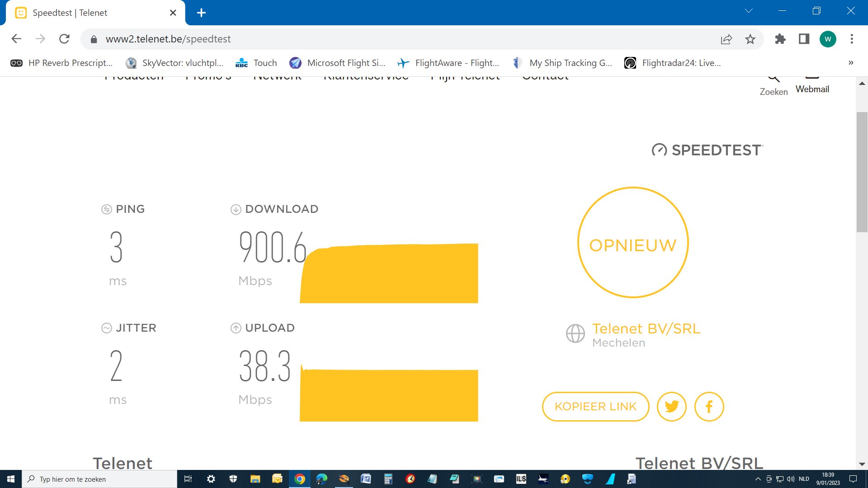
Task: Share result on Twitter
Action: tap(672, 407)
